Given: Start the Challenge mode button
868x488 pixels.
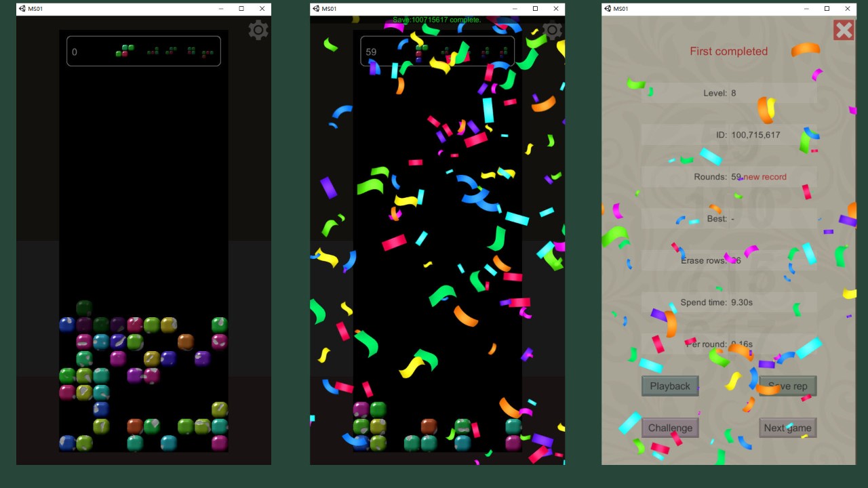Looking at the screenshot, I should click(670, 428).
